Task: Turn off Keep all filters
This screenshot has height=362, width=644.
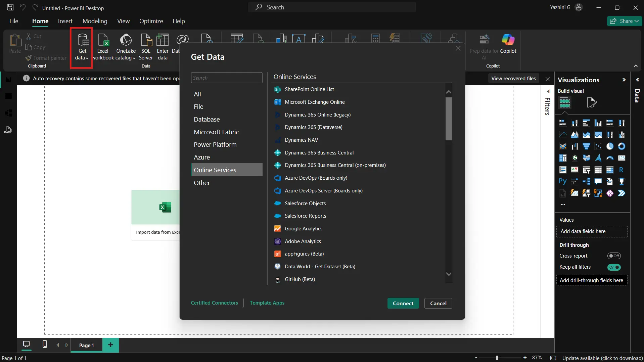Action: pos(614,267)
